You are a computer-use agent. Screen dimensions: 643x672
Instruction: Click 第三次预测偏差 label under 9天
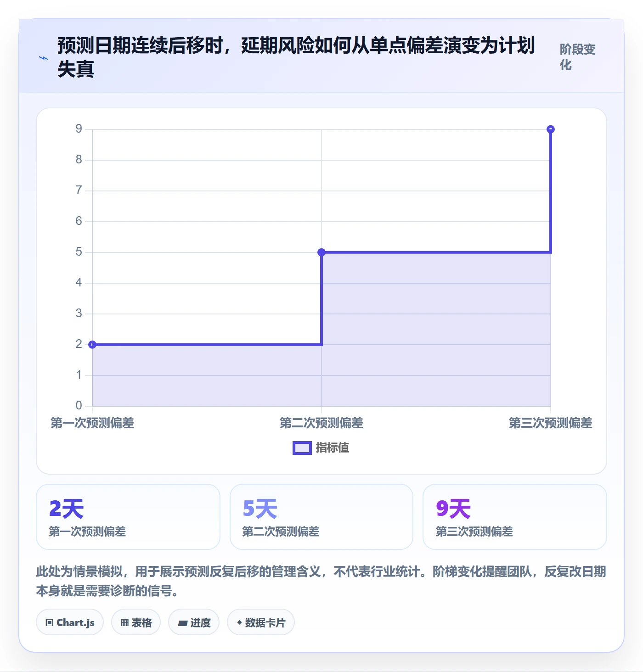(x=474, y=532)
